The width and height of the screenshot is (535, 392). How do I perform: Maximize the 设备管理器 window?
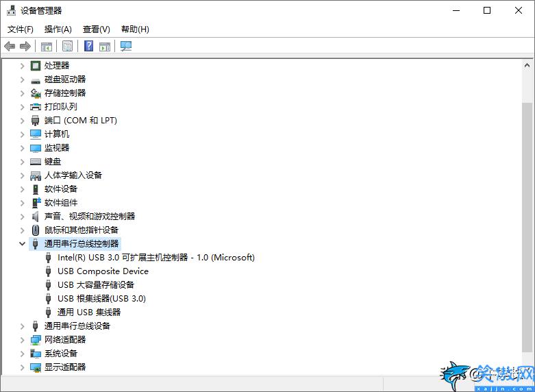click(x=487, y=10)
